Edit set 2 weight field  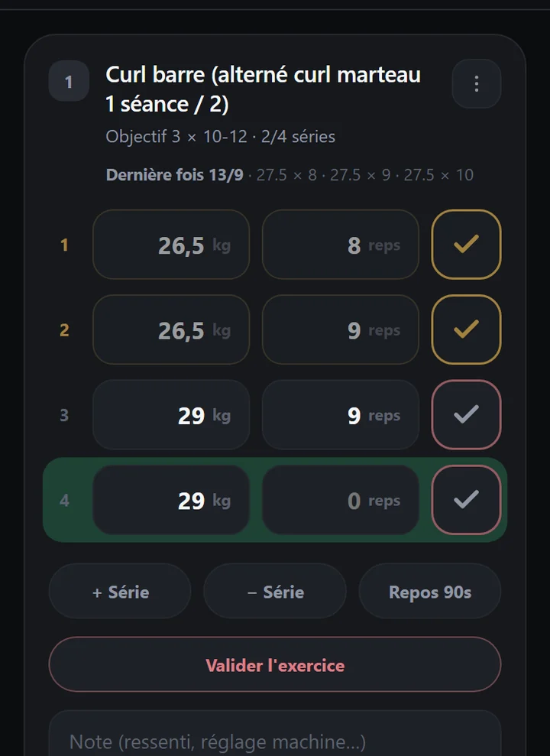171,329
